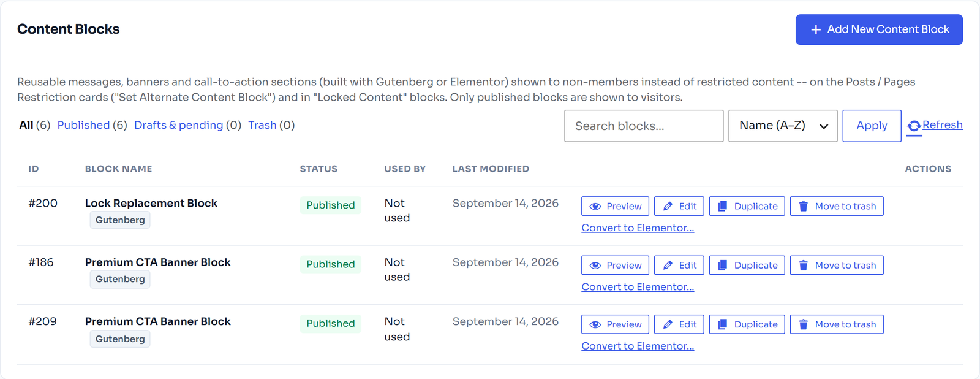
Task: Click the duplicate pages icon in row #186
Action: pyautogui.click(x=723, y=265)
